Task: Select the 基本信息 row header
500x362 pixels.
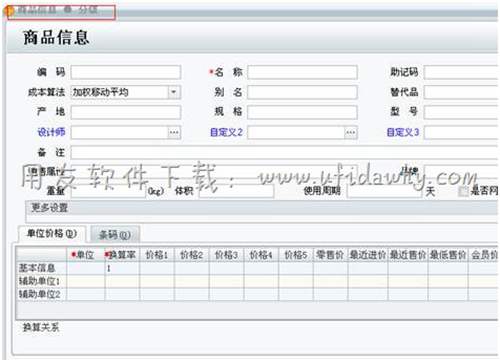Action: click(41, 268)
